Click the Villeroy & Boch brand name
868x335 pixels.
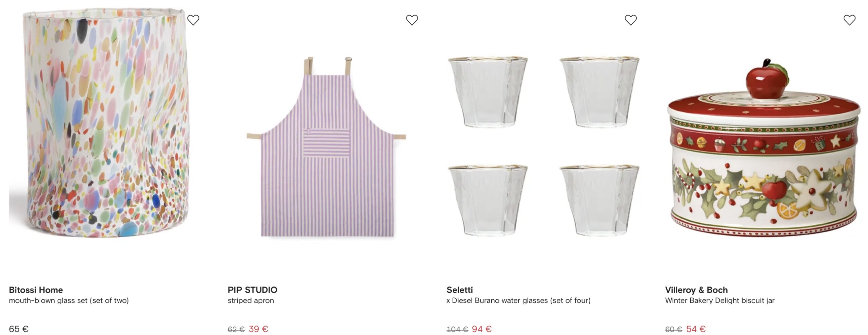[x=696, y=290]
